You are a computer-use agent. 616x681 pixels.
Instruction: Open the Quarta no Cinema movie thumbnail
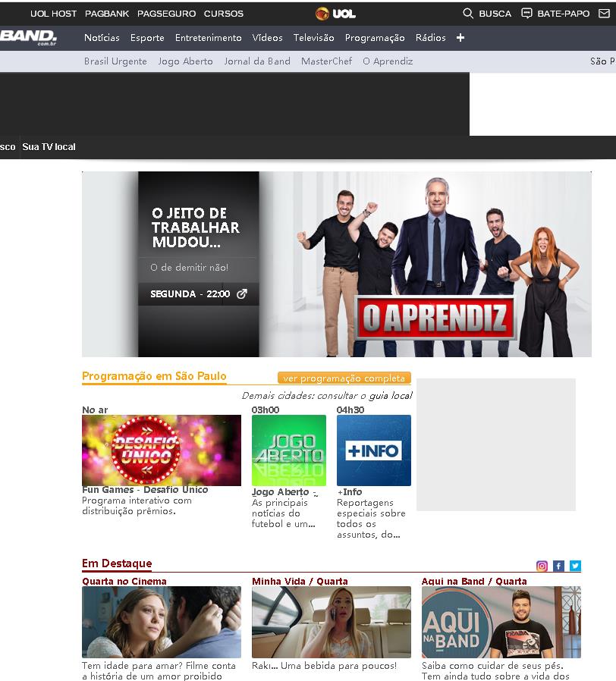click(x=162, y=623)
